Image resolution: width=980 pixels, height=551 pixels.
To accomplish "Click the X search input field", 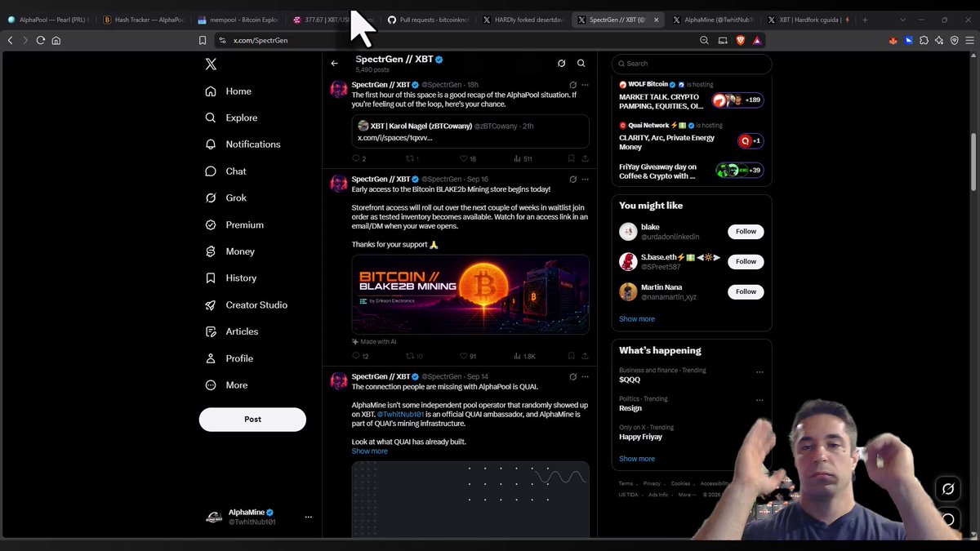I will [692, 64].
